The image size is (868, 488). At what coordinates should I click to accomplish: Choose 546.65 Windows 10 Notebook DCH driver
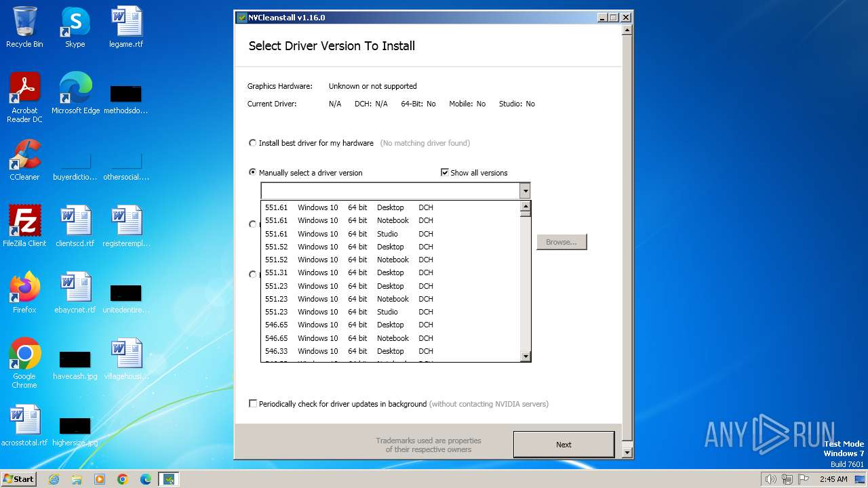(391, 338)
